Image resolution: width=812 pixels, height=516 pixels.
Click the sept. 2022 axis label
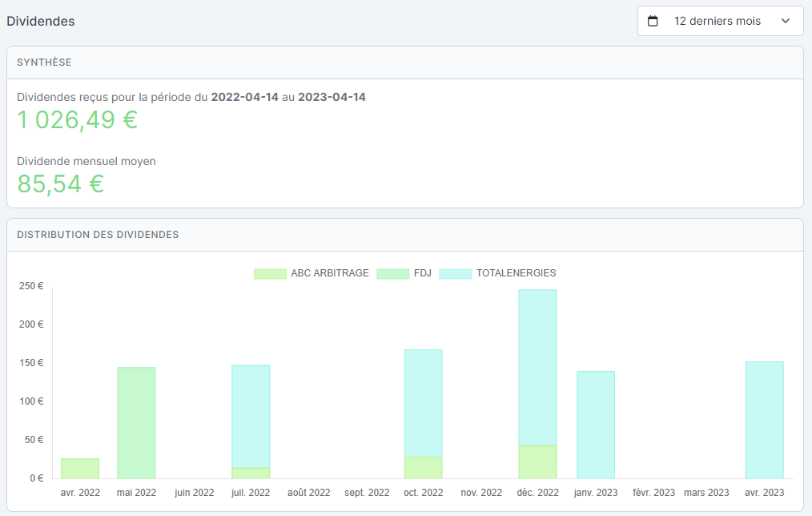click(367, 493)
